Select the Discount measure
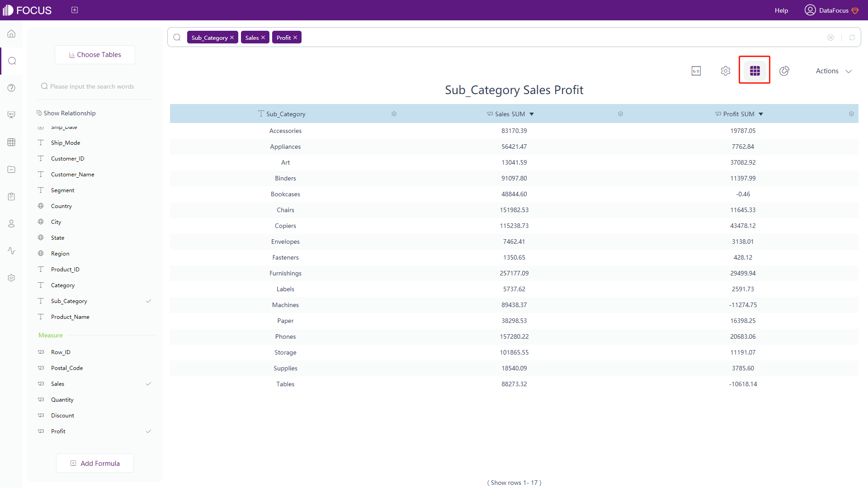Screen dimensions: 868x488 click(x=62, y=416)
